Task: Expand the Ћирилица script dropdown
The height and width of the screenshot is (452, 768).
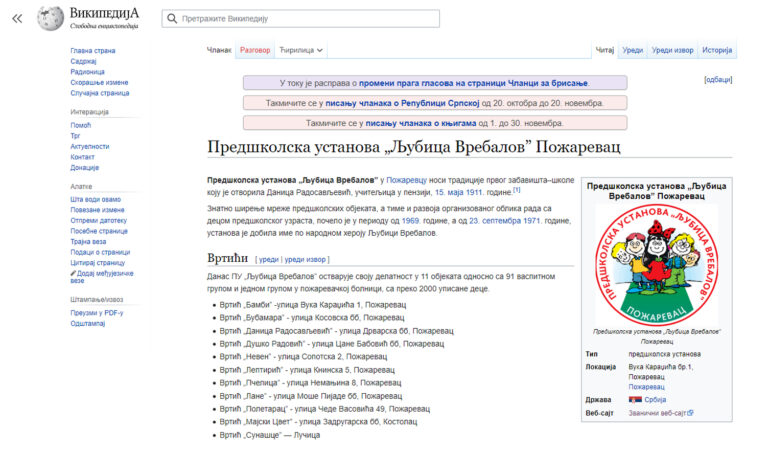Action: [301, 50]
